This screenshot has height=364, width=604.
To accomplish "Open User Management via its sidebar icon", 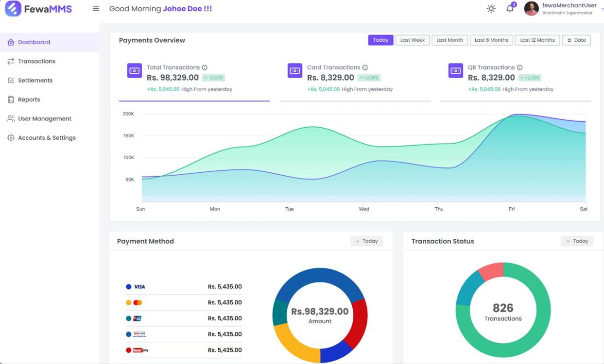I will 11,118.
